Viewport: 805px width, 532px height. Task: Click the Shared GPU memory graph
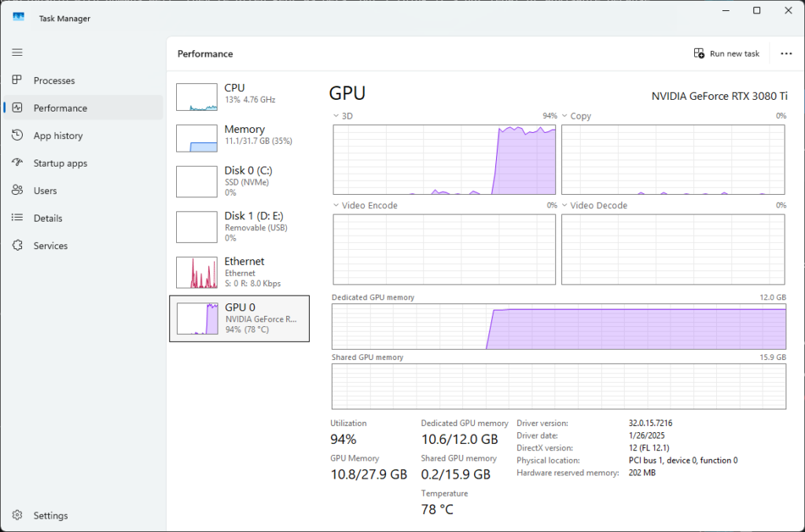point(559,387)
